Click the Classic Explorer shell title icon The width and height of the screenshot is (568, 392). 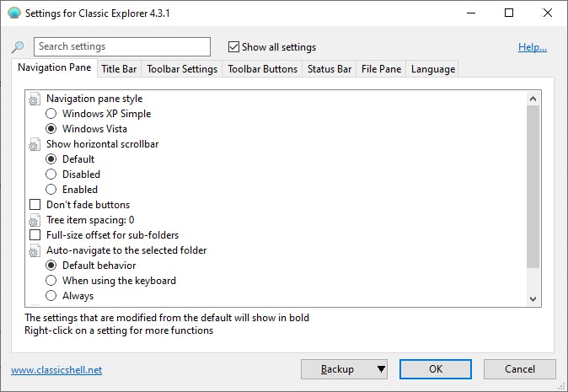pos(13,13)
